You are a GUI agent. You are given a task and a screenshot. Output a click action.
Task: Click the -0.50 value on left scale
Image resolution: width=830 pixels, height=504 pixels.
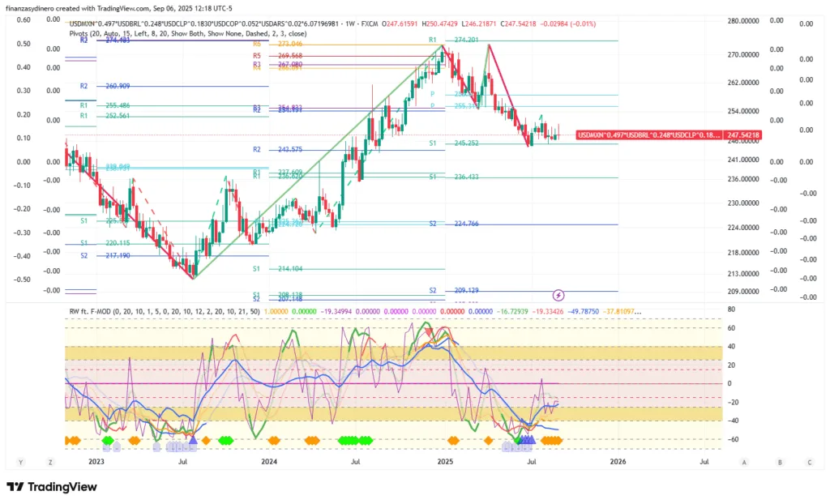coord(22,279)
